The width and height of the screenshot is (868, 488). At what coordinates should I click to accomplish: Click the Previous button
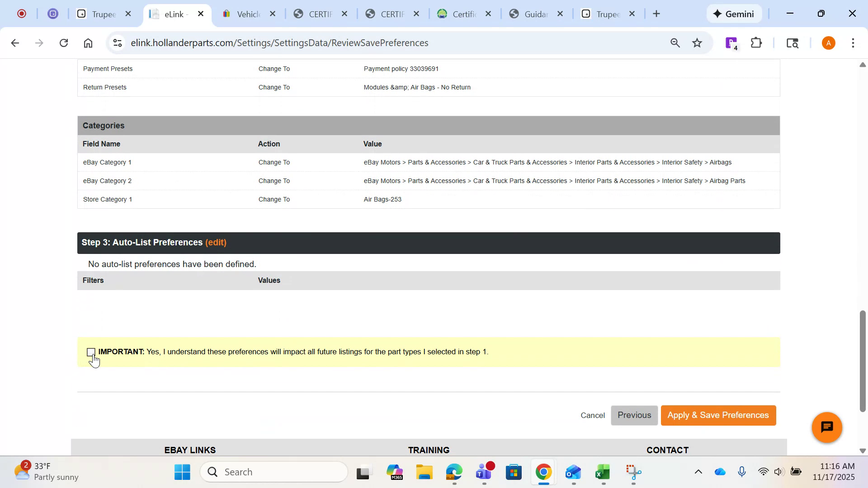[634, 415]
